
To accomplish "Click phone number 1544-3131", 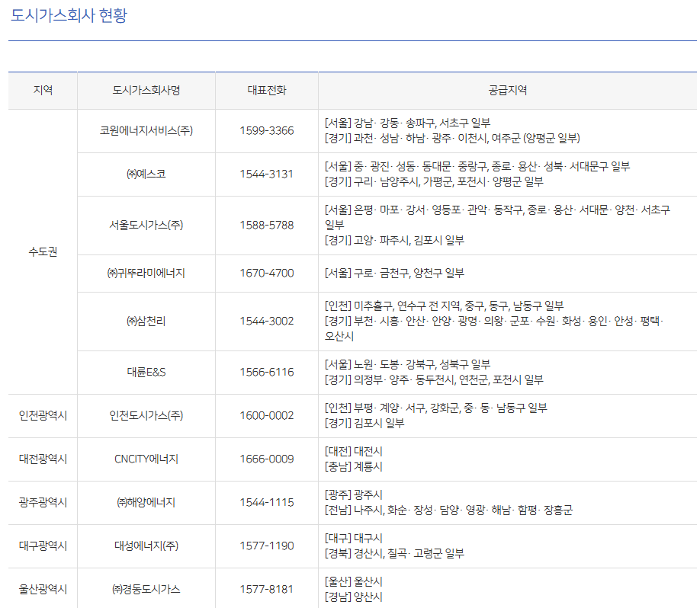I will [267, 174].
